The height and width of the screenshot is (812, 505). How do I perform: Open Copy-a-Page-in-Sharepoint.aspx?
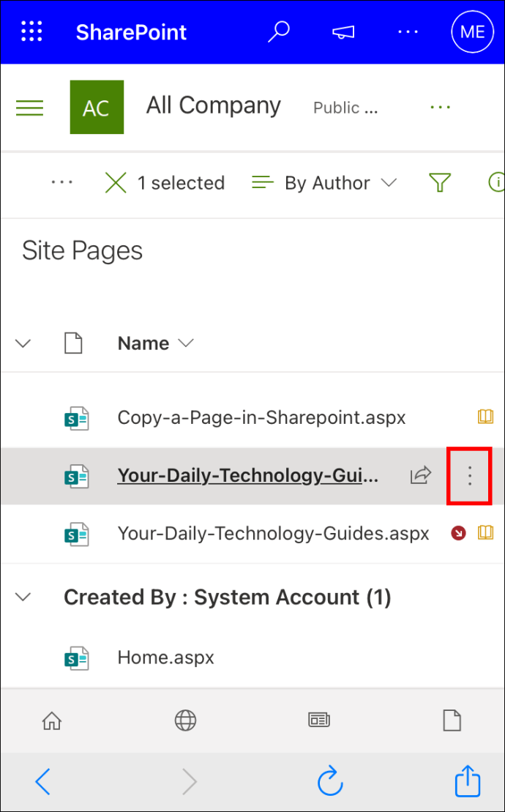coord(261,418)
